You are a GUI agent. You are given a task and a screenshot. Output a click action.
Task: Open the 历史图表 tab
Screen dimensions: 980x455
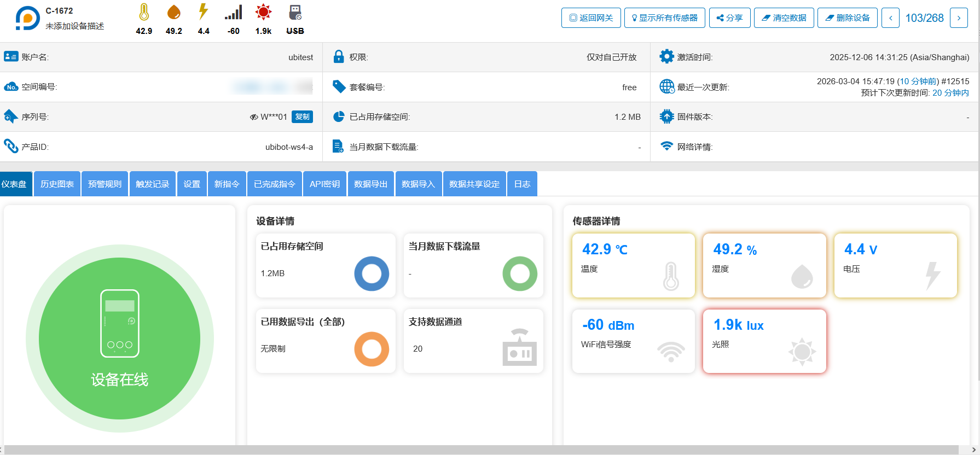pos(57,184)
